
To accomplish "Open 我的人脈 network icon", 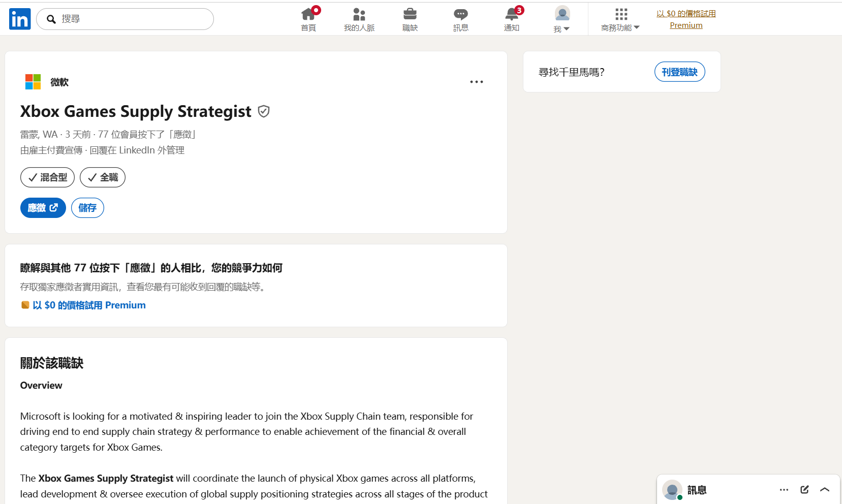I will coord(359,19).
